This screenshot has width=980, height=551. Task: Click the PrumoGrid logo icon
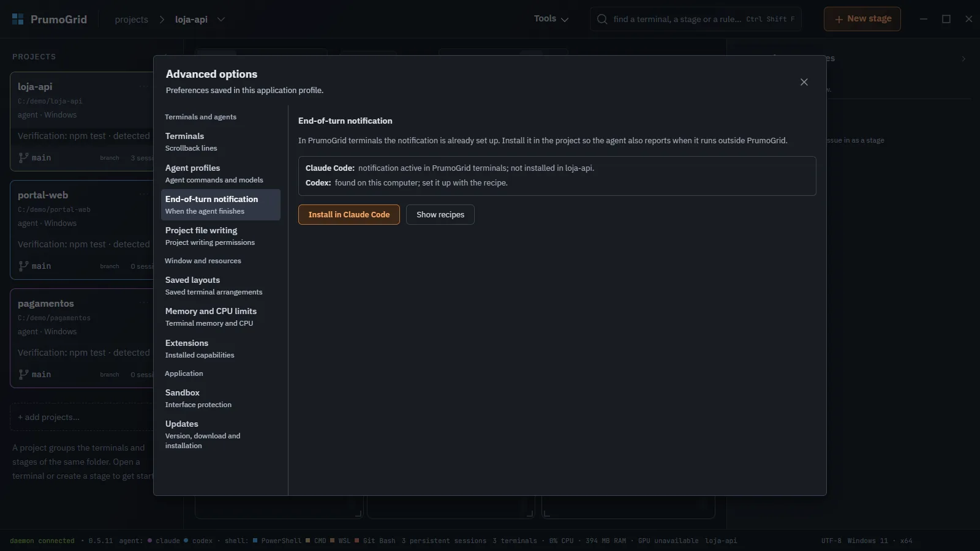pos(18,20)
